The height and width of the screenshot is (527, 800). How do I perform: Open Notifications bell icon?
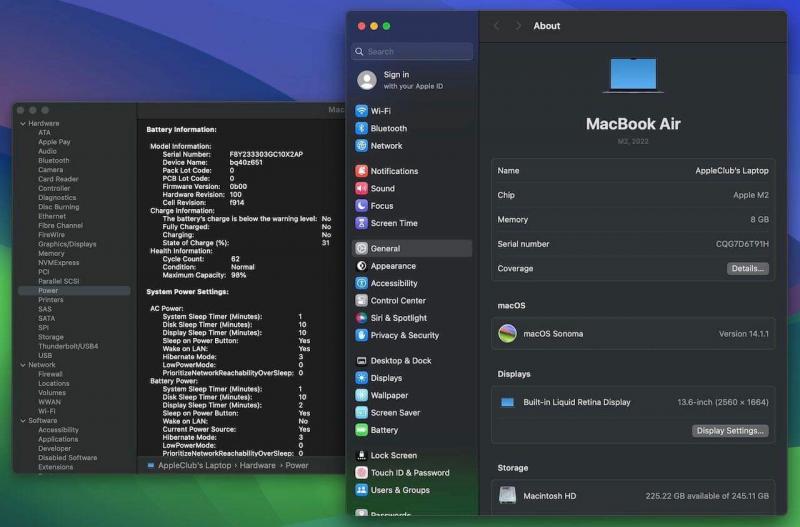(x=361, y=171)
